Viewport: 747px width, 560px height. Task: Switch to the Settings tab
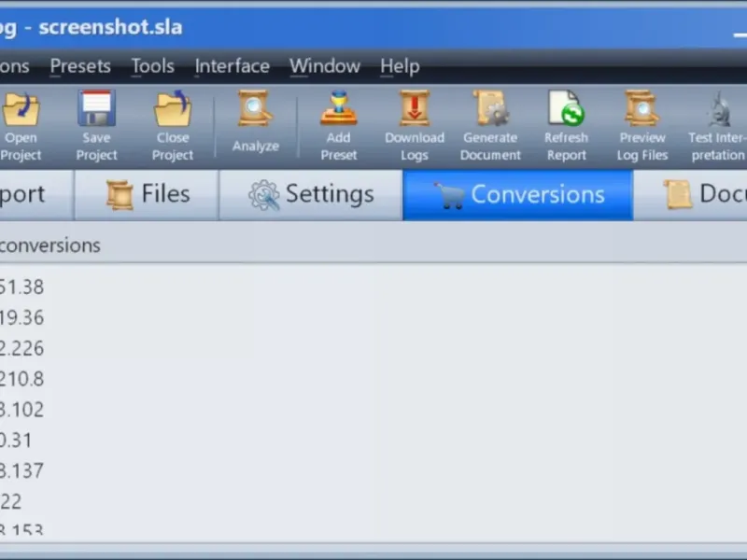tap(311, 195)
